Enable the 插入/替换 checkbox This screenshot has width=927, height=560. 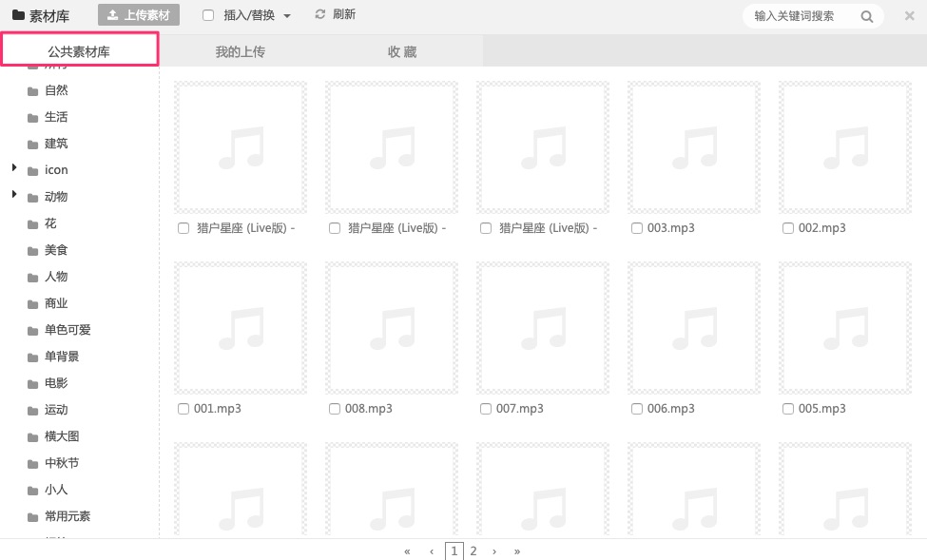point(208,15)
